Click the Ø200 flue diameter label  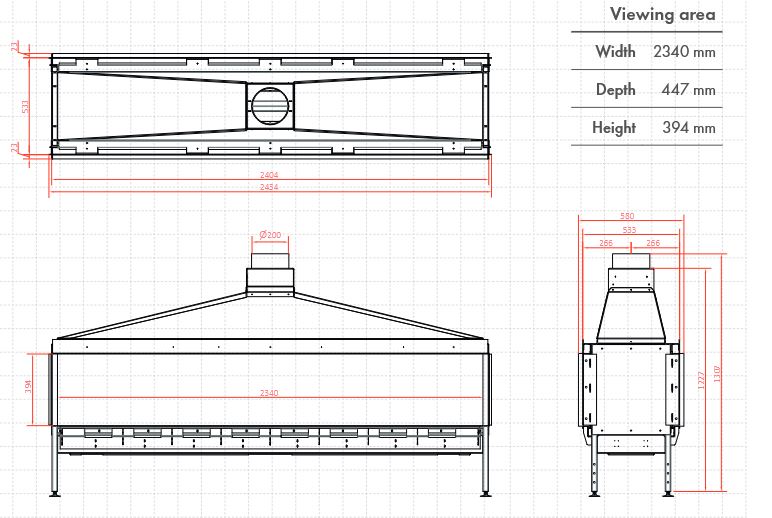point(270,236)
